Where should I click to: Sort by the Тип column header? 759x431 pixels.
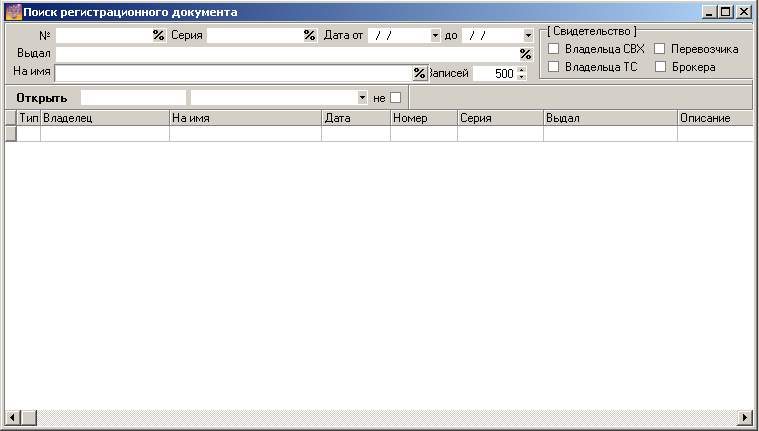tap(29, 118)
